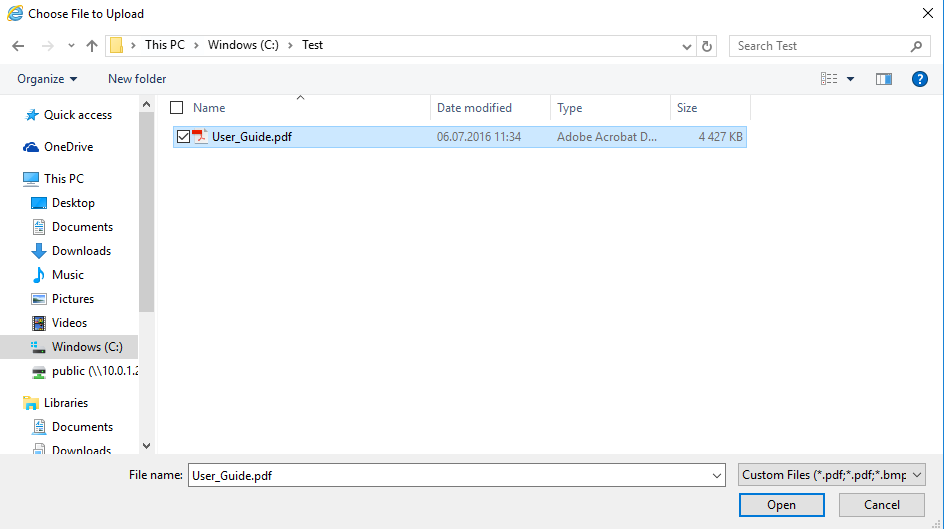Click New folder in the toolbar

pos(137,79)
